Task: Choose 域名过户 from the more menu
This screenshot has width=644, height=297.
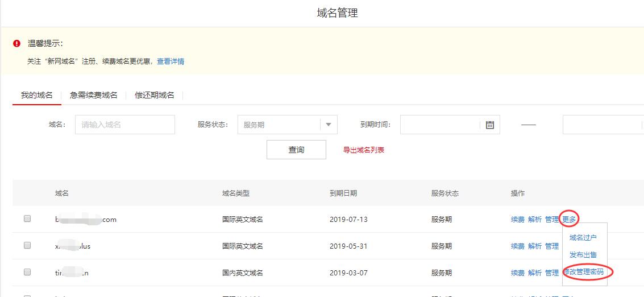Action: click(583, 237)
